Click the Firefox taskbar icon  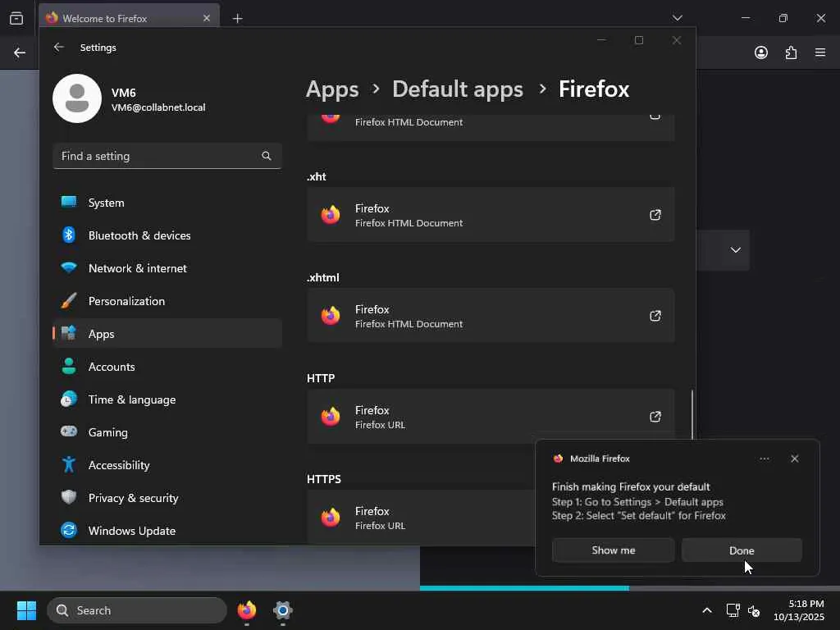click(247, 610)
